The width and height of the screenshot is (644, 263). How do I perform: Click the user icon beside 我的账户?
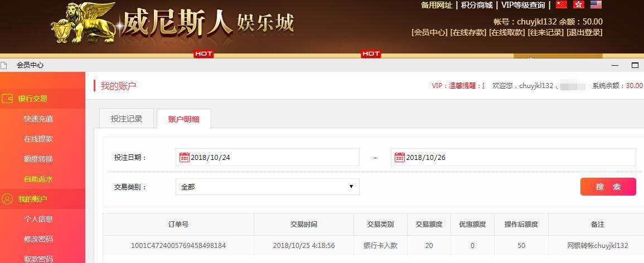[x=8, y=199]
